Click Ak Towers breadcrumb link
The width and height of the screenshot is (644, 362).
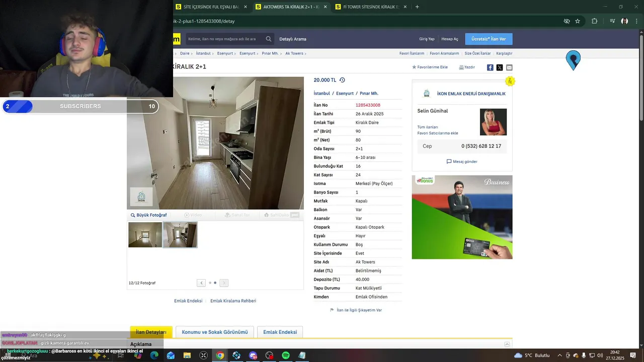point(294,53)
